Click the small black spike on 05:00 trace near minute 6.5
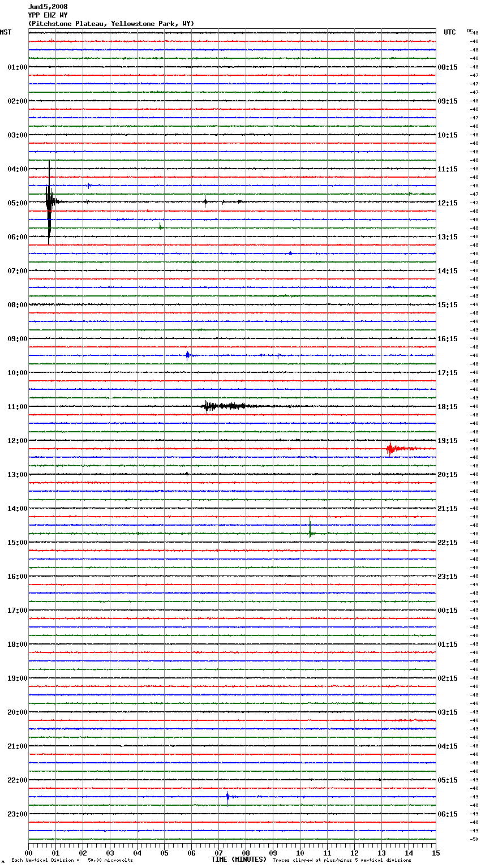481x868 pixels. coord(205,201)
